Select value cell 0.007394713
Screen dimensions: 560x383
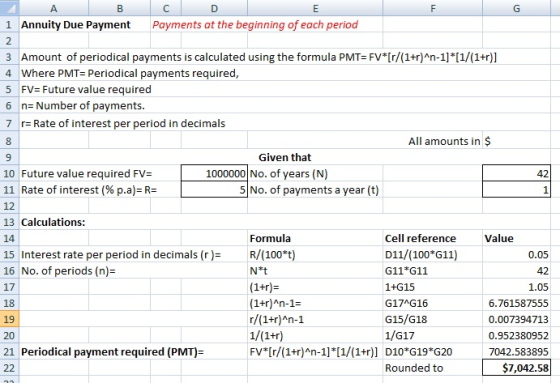516,319
